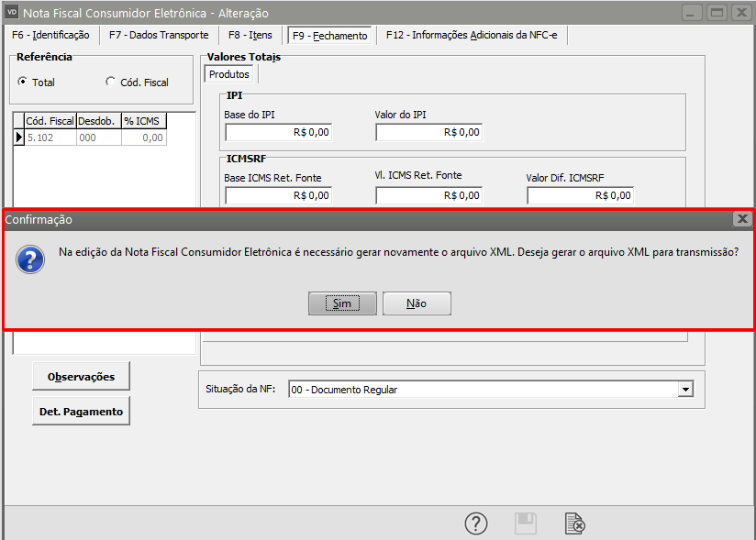Click the cancel document icon

coord(574,523)
